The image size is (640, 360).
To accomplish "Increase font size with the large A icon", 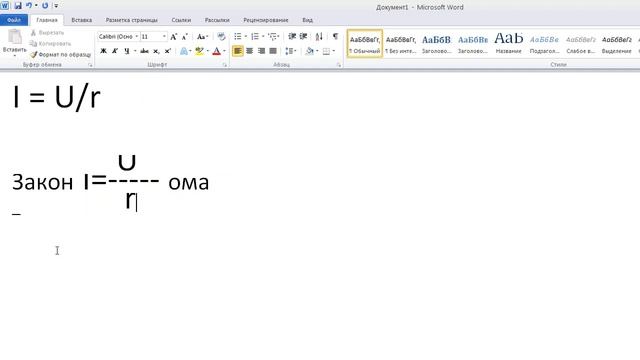I will click(x=173, y=37).
